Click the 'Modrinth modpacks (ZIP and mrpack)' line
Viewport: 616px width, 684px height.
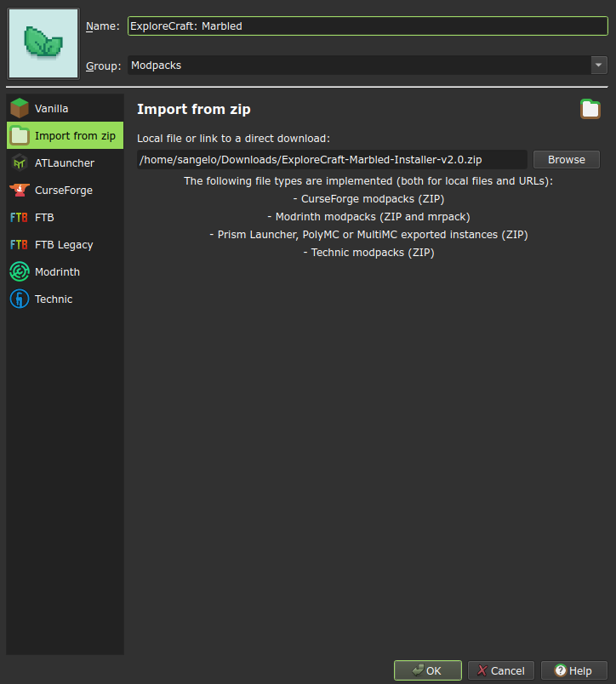(368, 217)
